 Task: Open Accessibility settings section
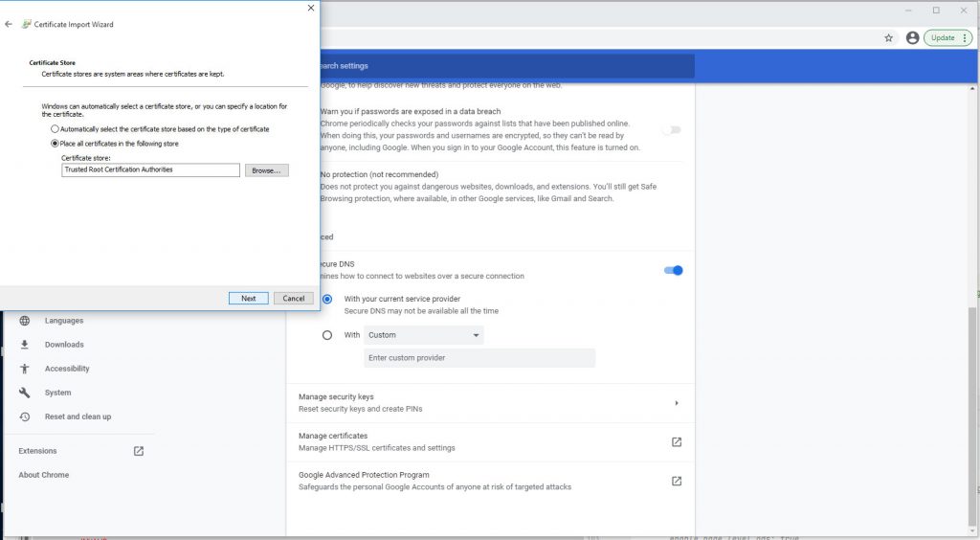67,369
